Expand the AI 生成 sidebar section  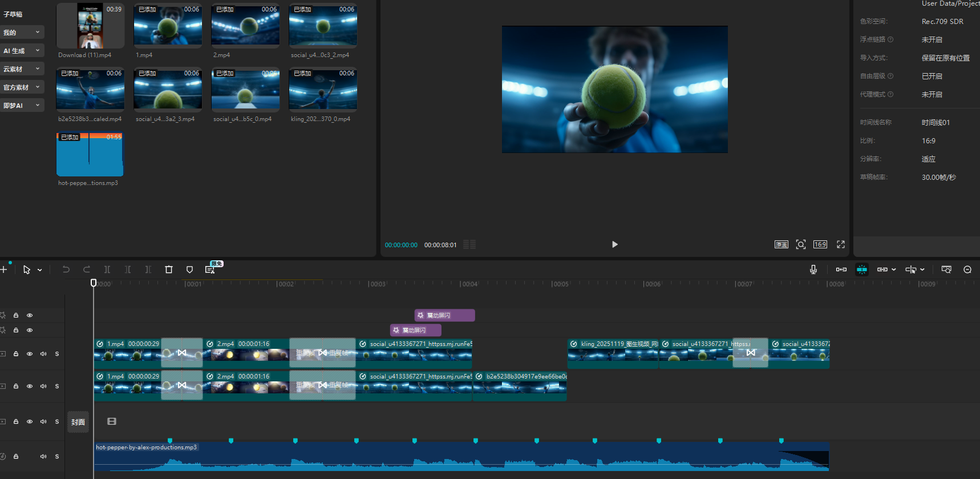tap(22, 51)
